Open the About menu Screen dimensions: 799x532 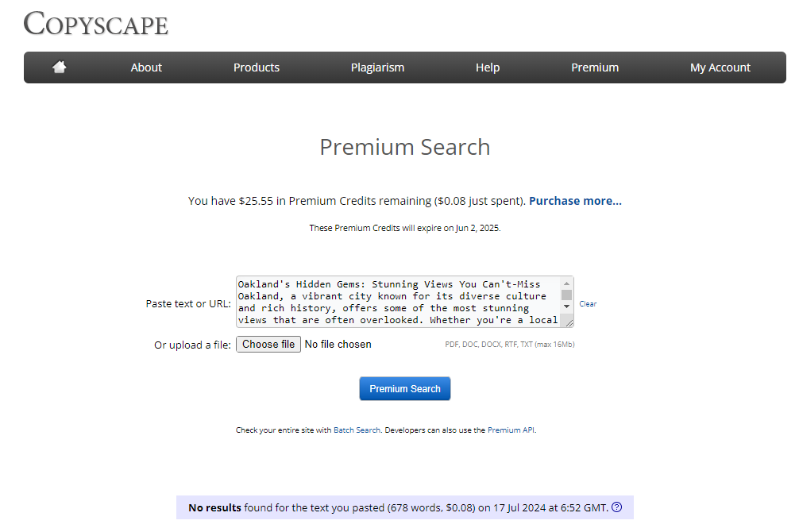[146, 67]
